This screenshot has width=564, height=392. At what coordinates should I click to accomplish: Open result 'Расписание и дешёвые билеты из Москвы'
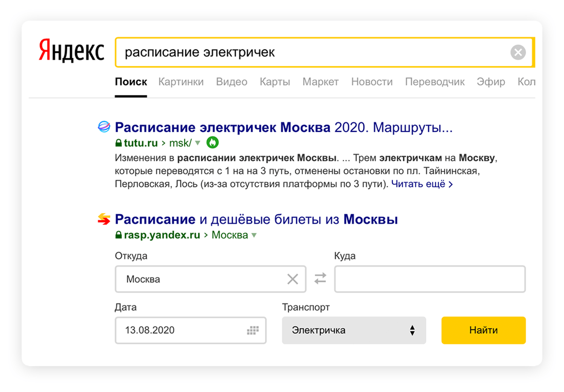pyautogui.click(x=257, y=219)
